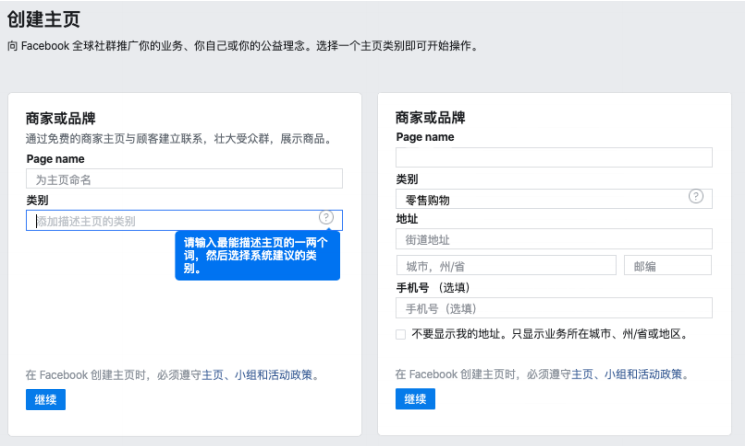The image size is (746, 447).
Task: Click the 继续 button in right card
Action: point(415,399)
